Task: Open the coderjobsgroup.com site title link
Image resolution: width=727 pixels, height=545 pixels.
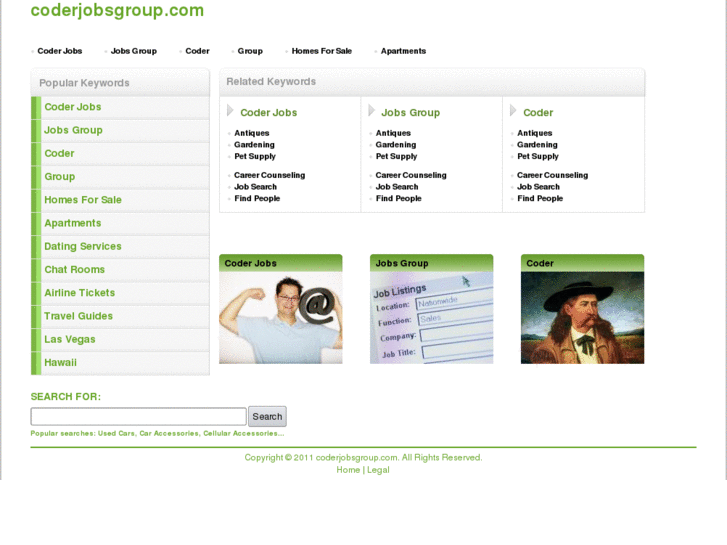Action: pos(117,10)
